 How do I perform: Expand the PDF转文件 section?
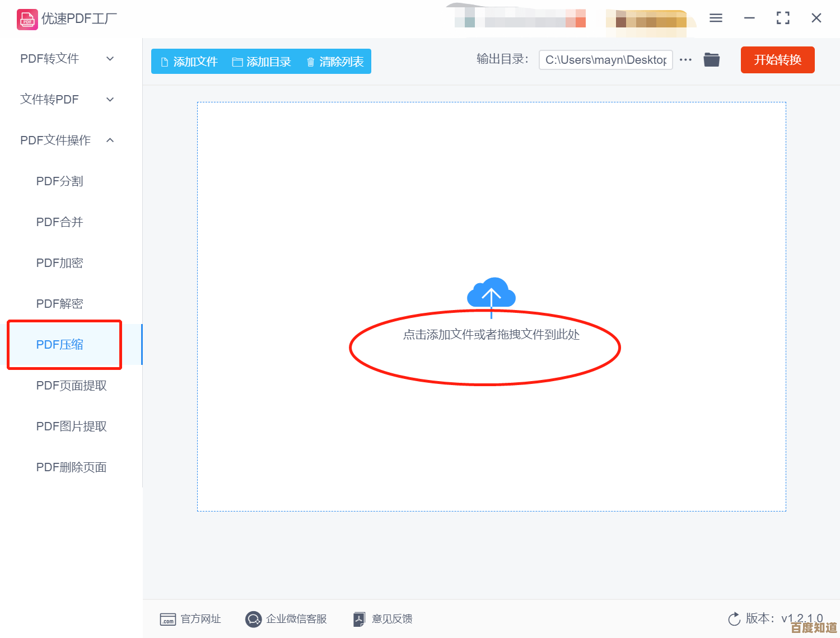[67, 59]
